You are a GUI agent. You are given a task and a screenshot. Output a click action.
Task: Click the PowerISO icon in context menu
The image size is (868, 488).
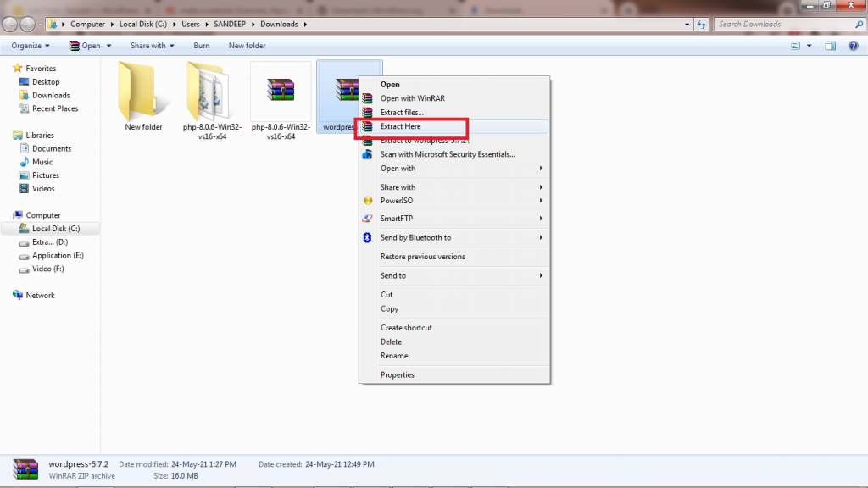(x=367, y=201)
